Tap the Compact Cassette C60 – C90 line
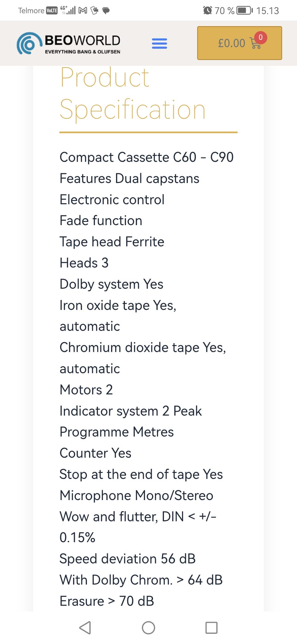 (x=146, y=157)
